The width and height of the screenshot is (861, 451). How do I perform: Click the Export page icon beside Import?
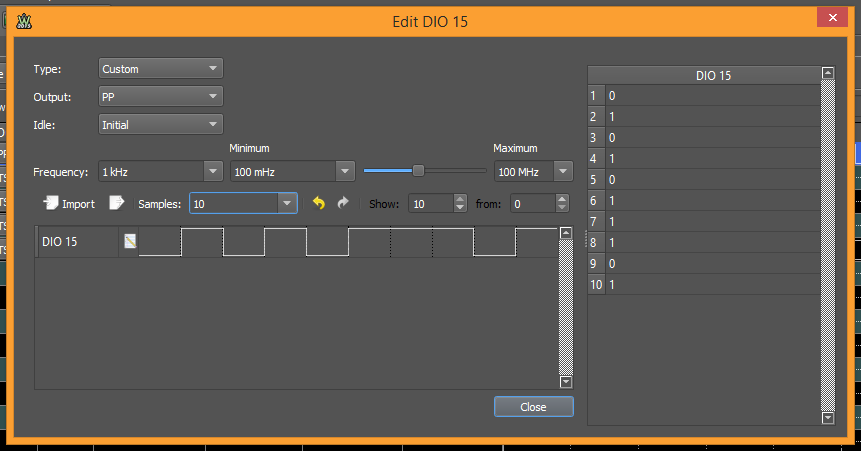117,203
